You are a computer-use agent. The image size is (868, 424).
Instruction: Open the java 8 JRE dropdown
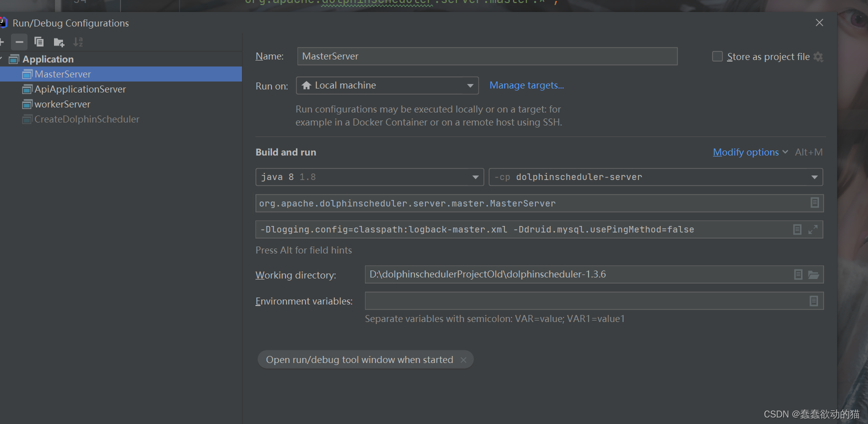[369, 177]
